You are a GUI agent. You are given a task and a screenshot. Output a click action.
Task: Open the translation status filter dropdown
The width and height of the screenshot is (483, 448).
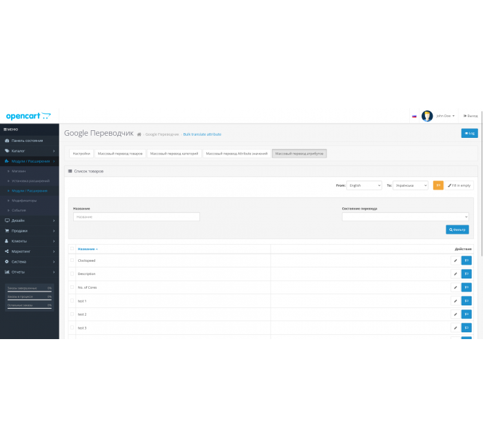pos(406,216)
